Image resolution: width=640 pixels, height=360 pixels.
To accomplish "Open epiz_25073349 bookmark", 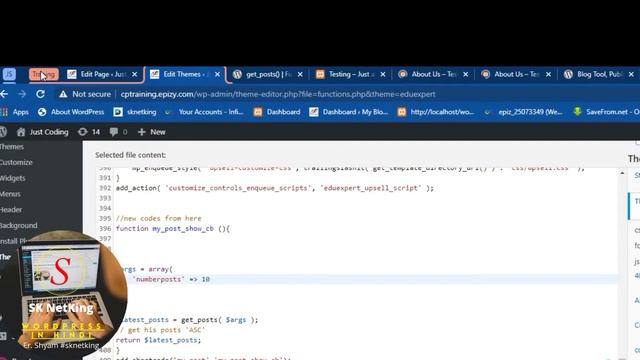I will coord(523,112).
